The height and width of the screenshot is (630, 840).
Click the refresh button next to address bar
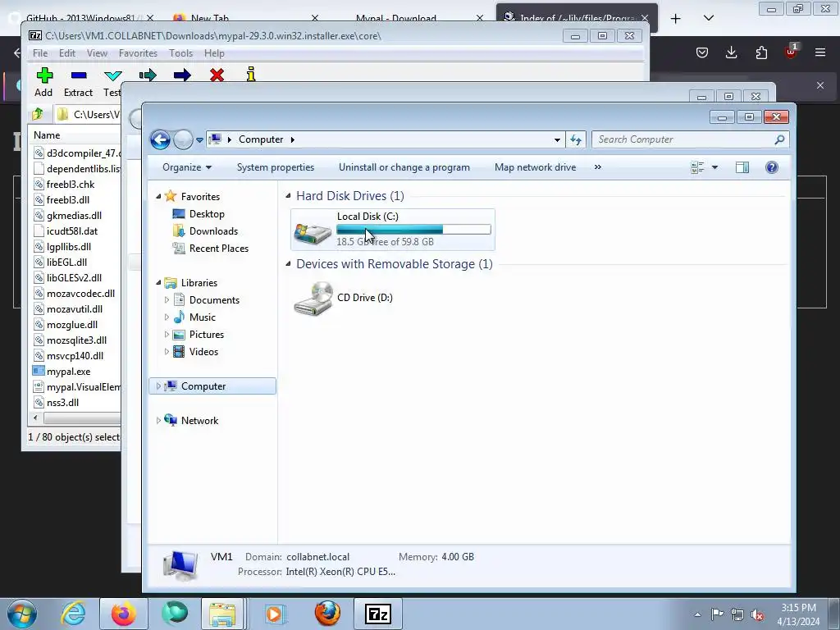click(576, 139)
